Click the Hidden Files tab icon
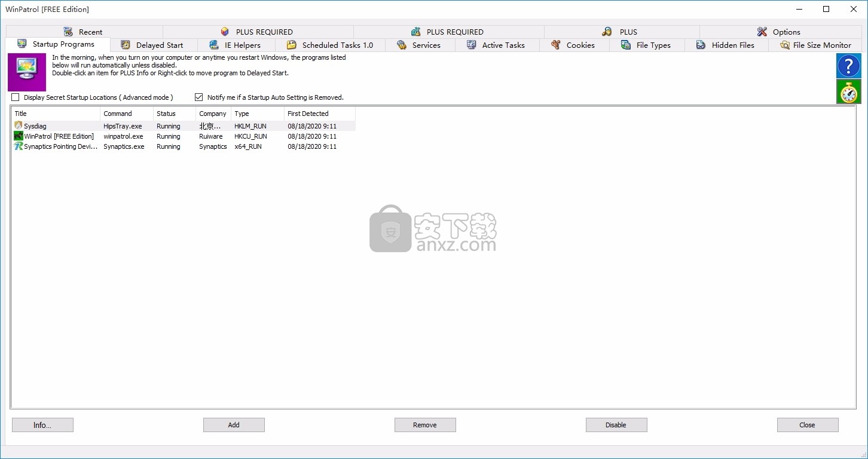The height and width of the screenshot is (459, 868). point(701,45)
